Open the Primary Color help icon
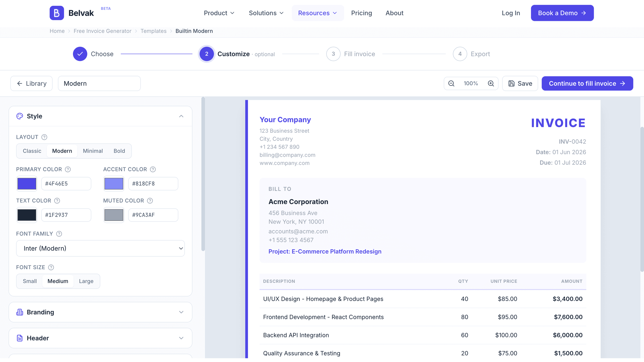 pos(68,169)
